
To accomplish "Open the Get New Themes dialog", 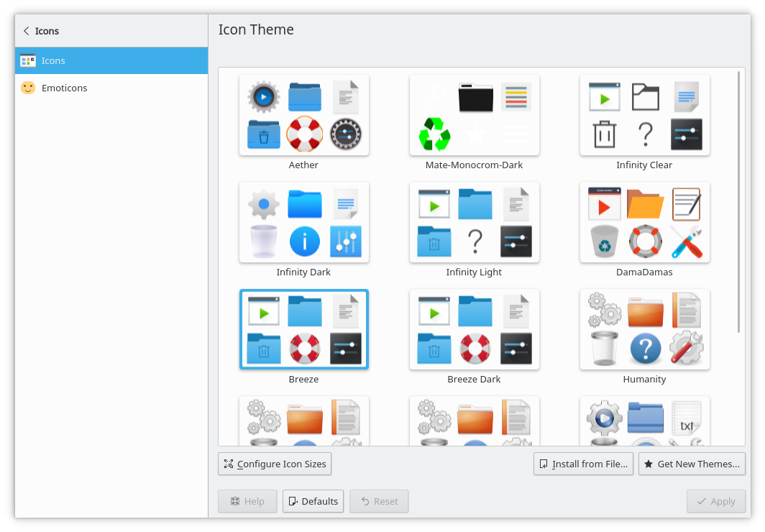I will (x=692, y=464).
